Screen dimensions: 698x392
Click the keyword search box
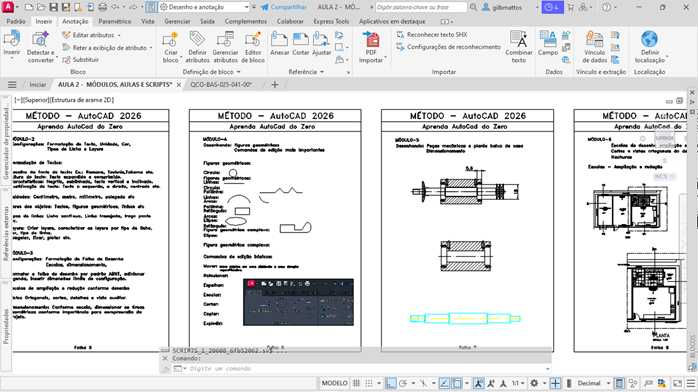click(x=421, y=7)
